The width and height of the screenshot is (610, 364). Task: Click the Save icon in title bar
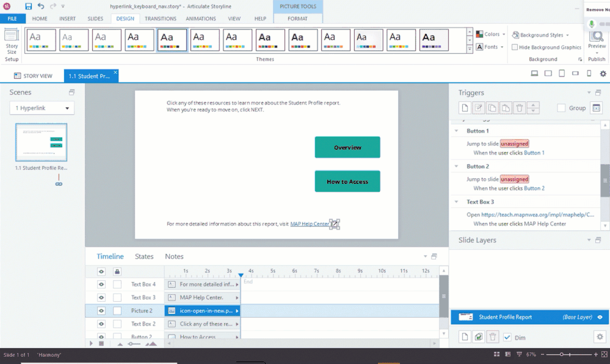coord(29,6)
